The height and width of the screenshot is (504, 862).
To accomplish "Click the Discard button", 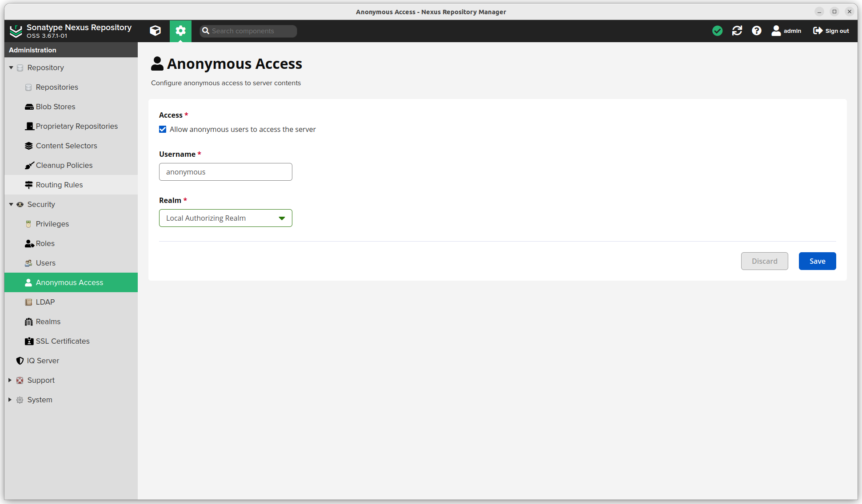I will 764,261.
